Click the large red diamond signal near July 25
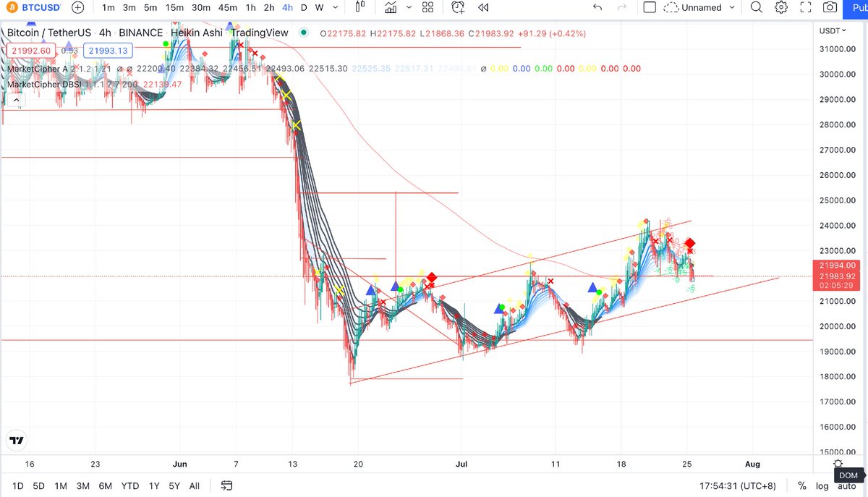The image size is (868, 497). click(691, 244)
